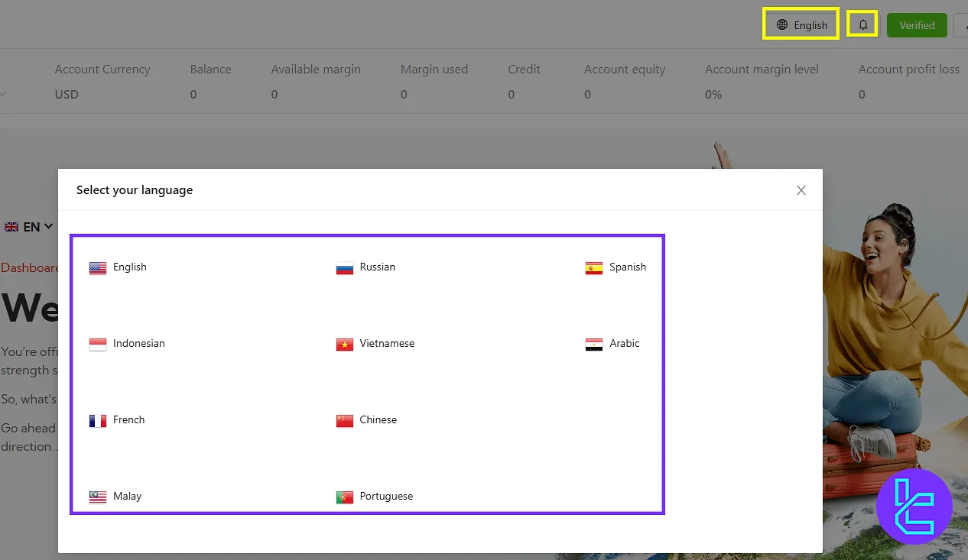Screen dimensions: 968x560
Task: Click the Spanish flag icon
Action: tap(594, 267)
